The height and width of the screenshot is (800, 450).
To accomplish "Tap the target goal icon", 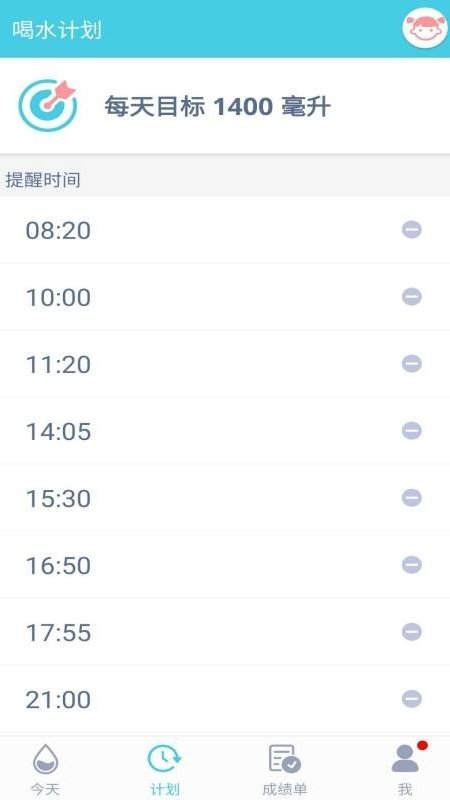I will click(47, 106).
